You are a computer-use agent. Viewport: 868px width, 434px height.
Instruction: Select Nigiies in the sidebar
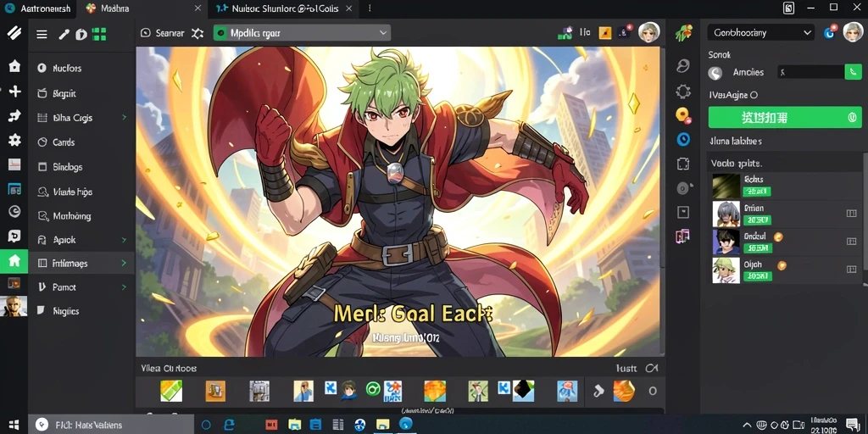[66, 311]
